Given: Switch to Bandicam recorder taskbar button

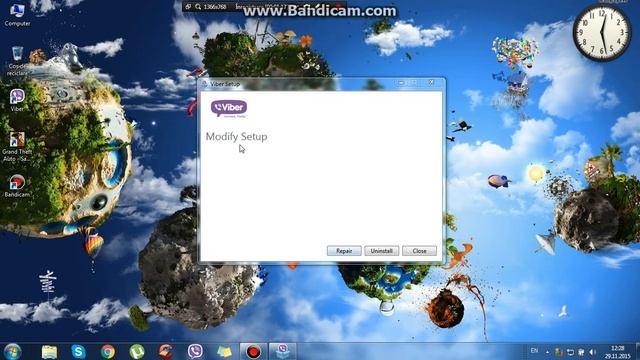Looking at the screenshot, I should [253, 351].
